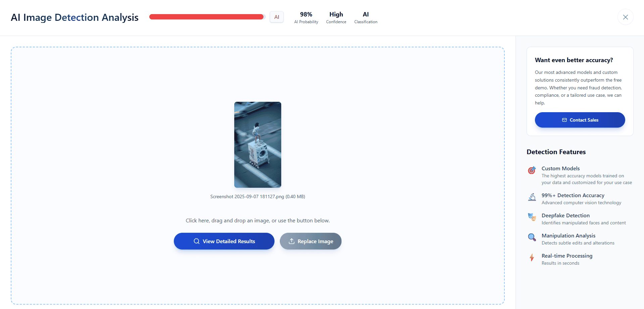Image resolution: width=644 pixels, height=309 pixels.
Task: Close the analysis panel with the X button
Action: (x=625, y=17)
